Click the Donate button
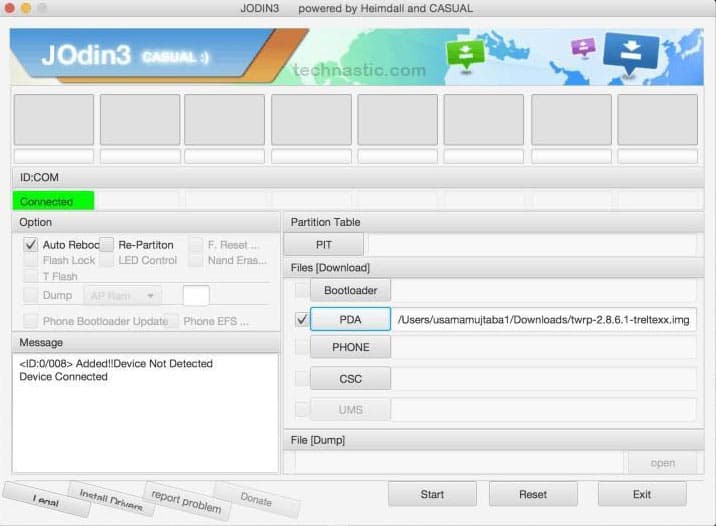 coord(256,500)
